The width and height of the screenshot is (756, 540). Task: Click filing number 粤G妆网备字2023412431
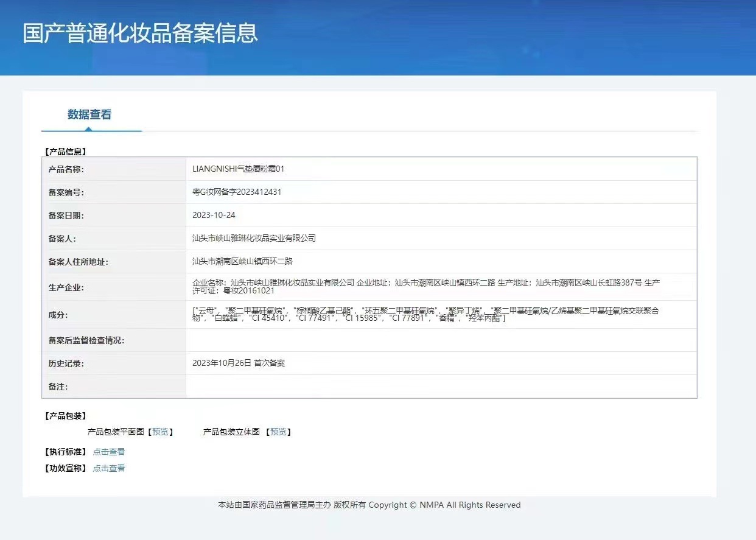point(237,192)
